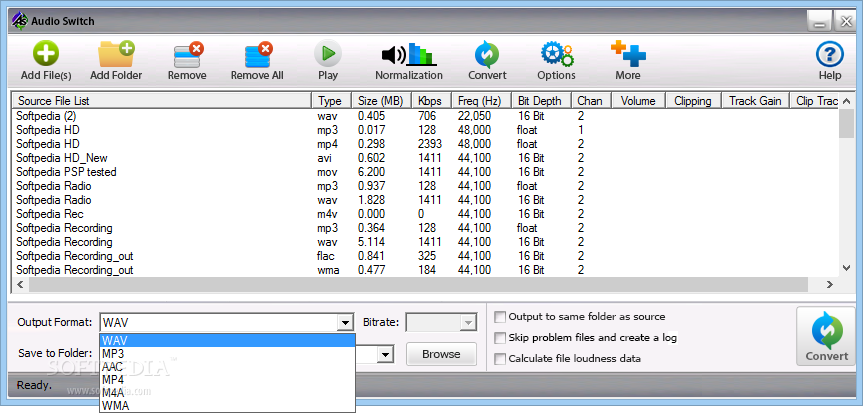Screen dimensions: 863x413
Task: Choose AAC from the format list
Action: (x=227, y=367)
